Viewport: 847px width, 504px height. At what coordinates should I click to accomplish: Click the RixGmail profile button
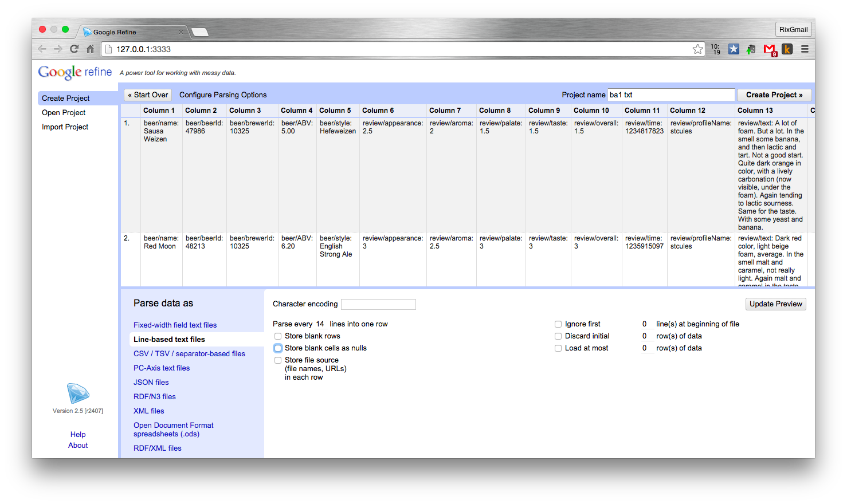(x=793, y=29)
